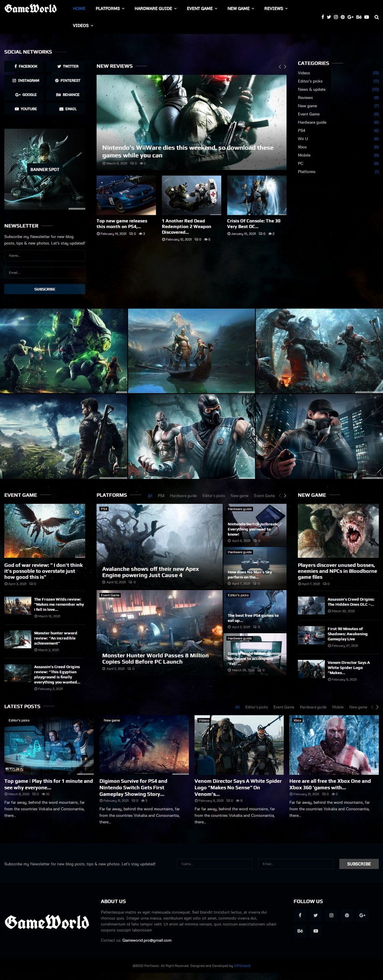Switch to Mobile tab in Latest Posts
The height and width of the screenshot is (980, 383).
(337, 707)
